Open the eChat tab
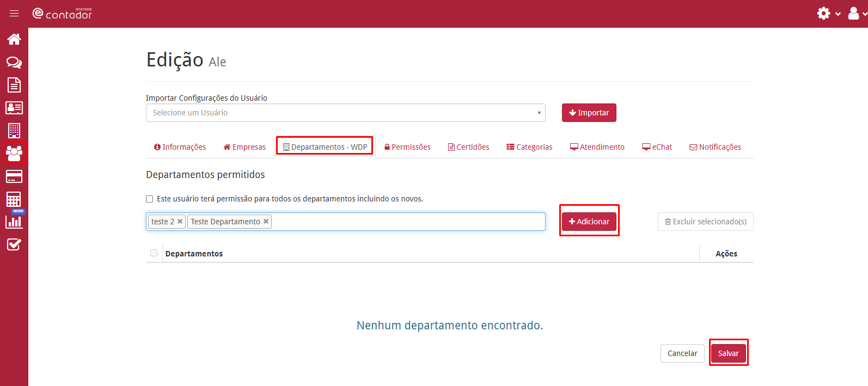The height and width of the screenshot is (386, 868). point(657,147)
